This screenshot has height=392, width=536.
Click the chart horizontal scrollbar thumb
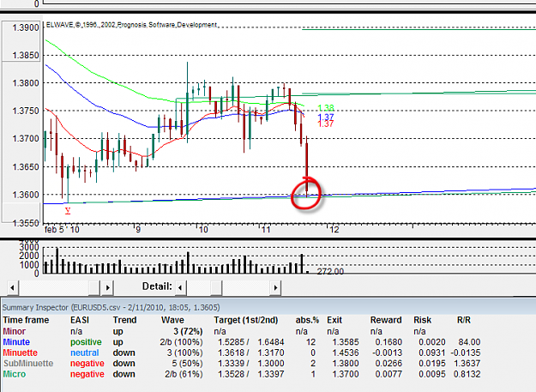coord(93,287)
